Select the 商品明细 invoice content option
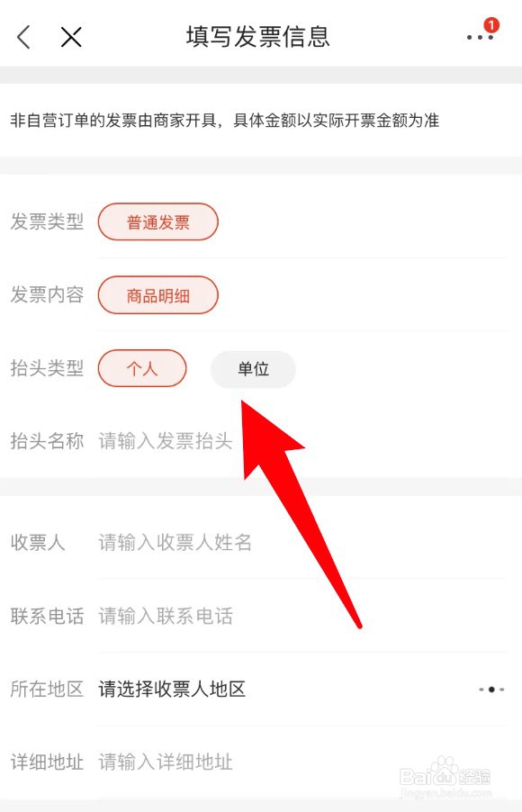 coord(157,295)
